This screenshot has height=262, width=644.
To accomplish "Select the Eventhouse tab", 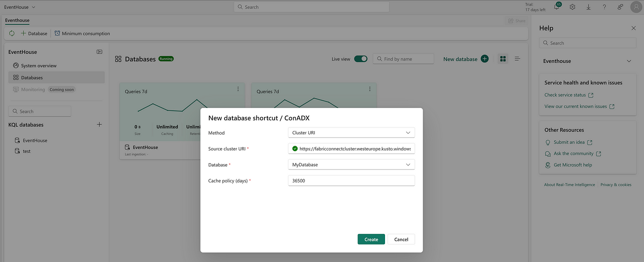I will click(17, 21).
